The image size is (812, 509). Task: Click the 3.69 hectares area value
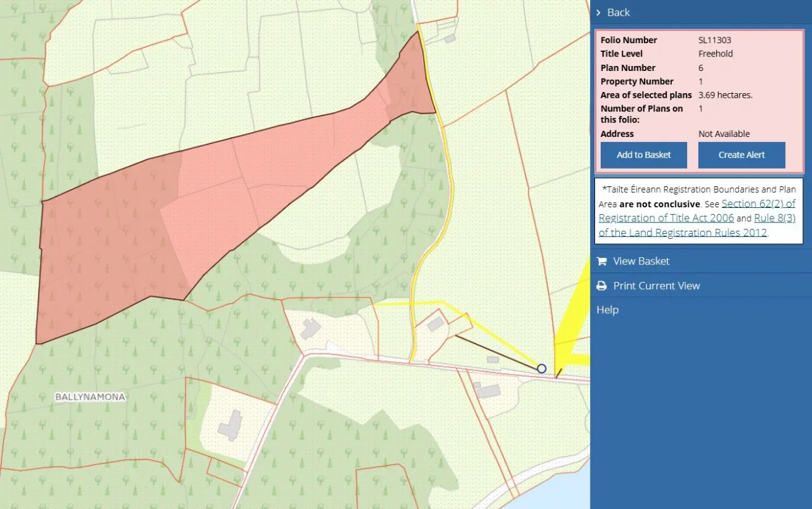(x=725, y=95)
